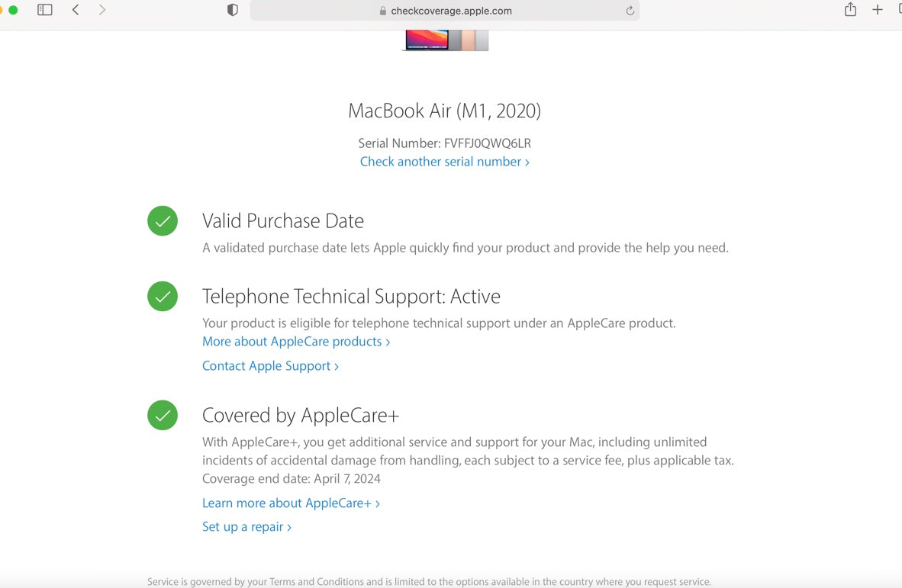Reload the page with the refresh icon

point(630,11)
